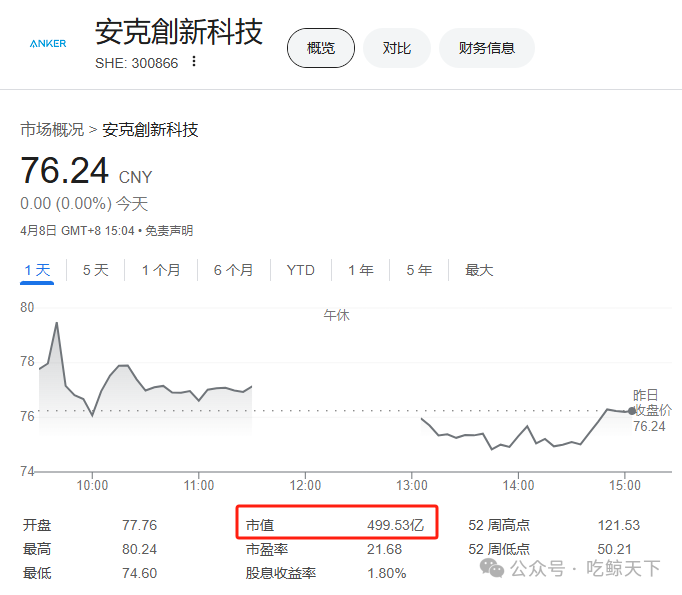Image resolution: width=682 pixels, height=595 pixels.
Task: Click 安克創新科技 in the breadcrumb
Action: coord(150,130)
